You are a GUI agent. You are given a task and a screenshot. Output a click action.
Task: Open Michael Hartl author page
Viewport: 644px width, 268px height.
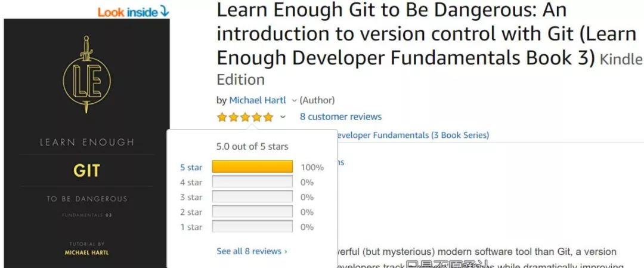[x=258, y=100]
